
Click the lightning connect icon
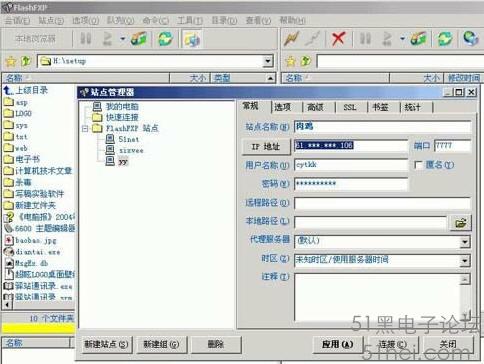click(x=292, y=39)
